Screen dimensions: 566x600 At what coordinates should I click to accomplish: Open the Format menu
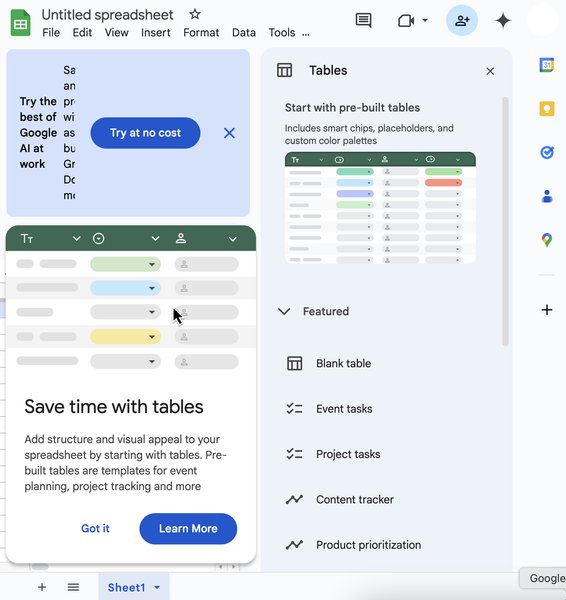pos(201,33)
